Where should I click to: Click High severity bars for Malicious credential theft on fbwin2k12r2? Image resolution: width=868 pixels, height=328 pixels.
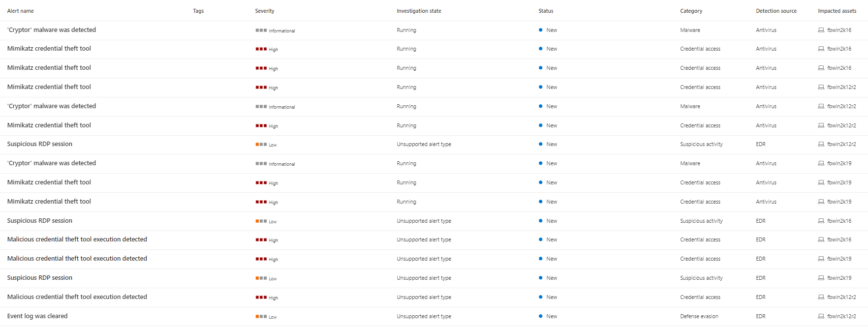click(x=261, y=298)
